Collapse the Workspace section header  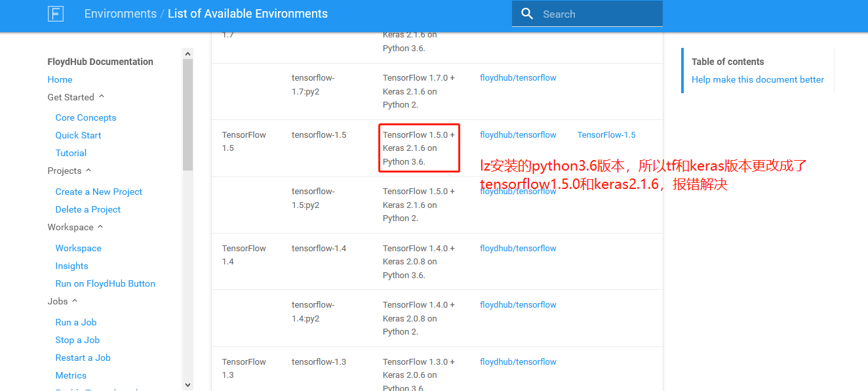(75, 227)
